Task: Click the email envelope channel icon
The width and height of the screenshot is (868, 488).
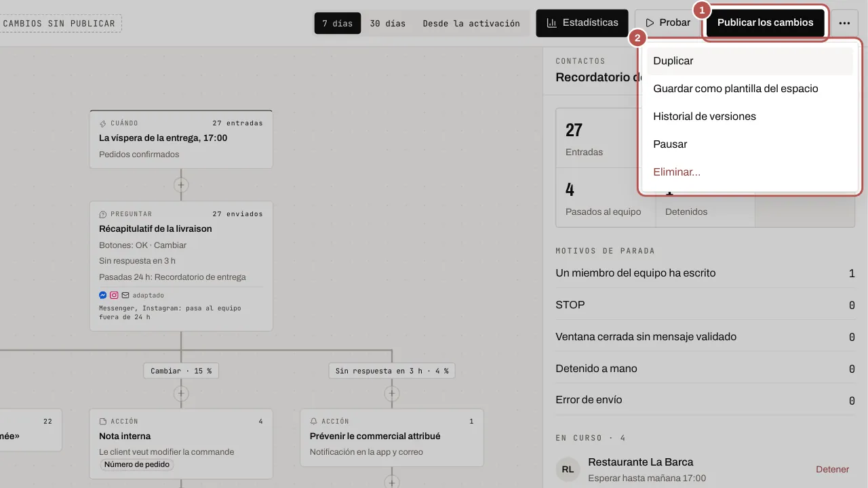Action: (125, 296)
